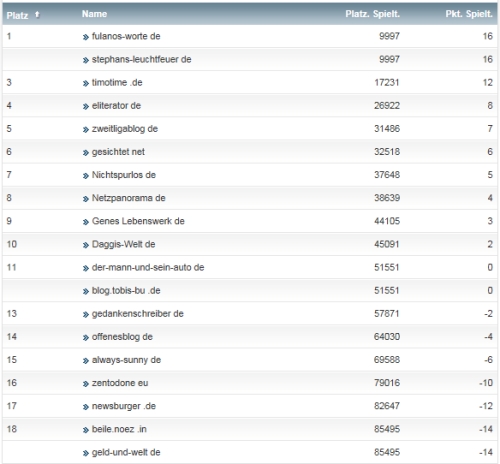Click the arrow icon before zweitligablog de
Image resolution: width=500 pixels, height=464 pixels.
(x=86, y=129)
